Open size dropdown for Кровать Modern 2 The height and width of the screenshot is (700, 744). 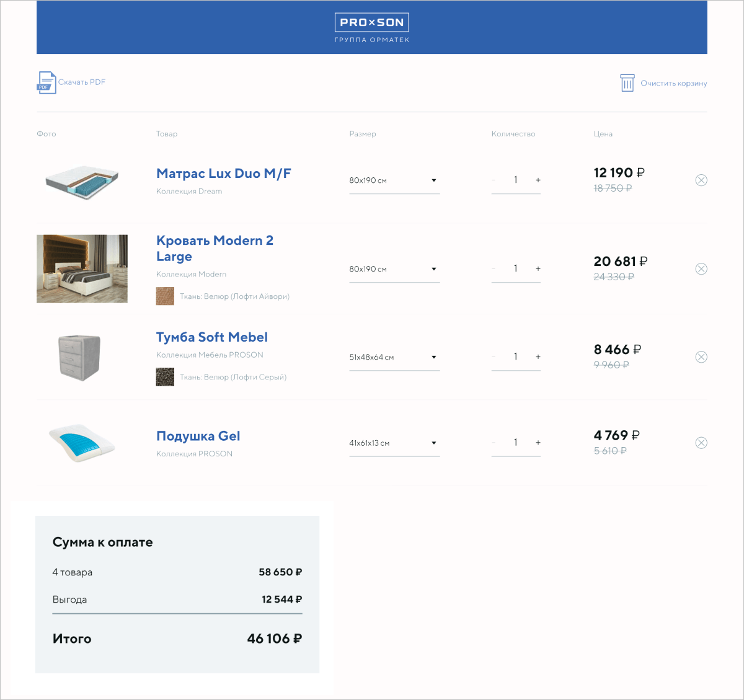[394, 269]
